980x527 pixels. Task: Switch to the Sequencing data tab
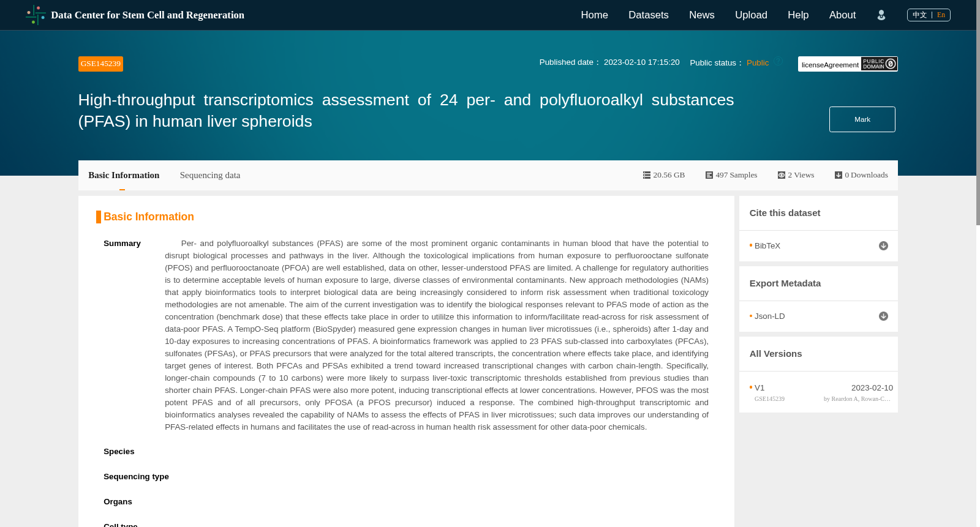210,175
